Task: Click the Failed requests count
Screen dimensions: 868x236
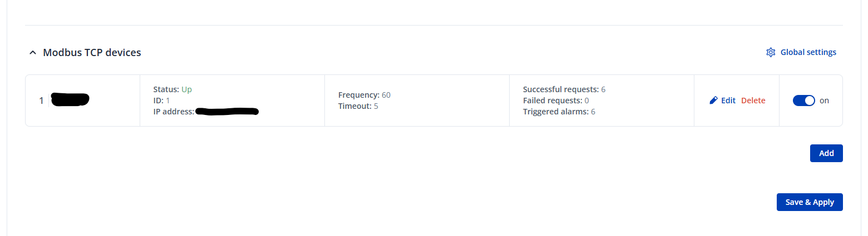Action: 586,101
